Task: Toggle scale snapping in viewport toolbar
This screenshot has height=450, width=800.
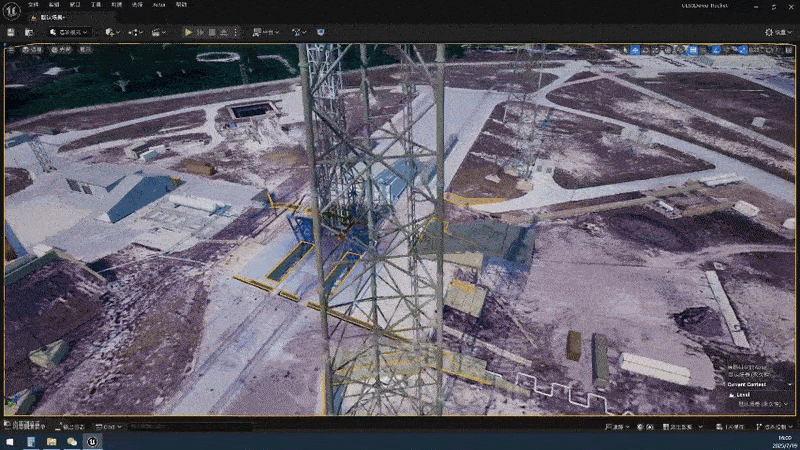Action: coord(752,48)
